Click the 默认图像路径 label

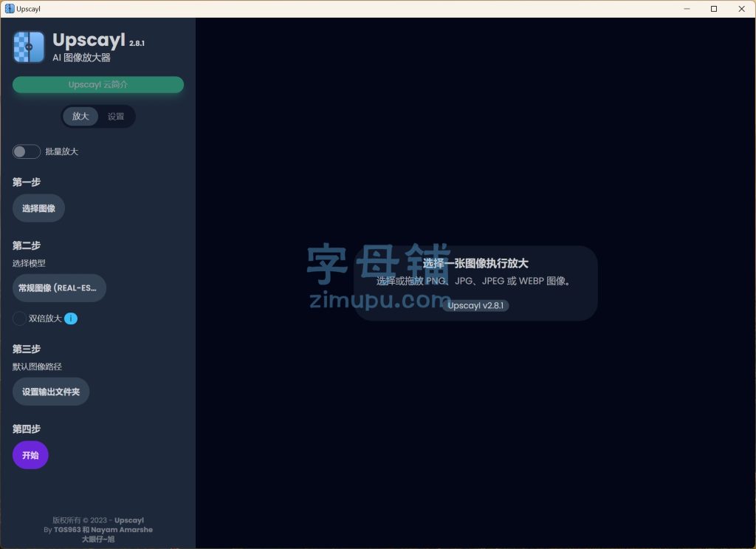tap(37, 366)
